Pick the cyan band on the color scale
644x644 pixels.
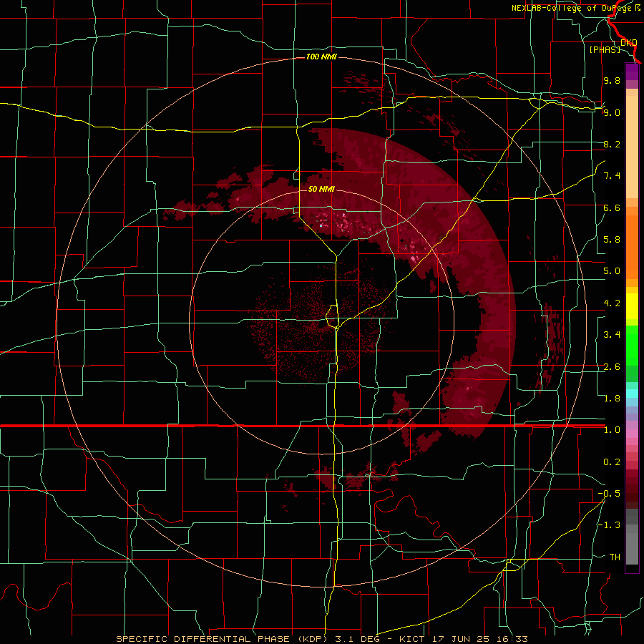coord(632,393)
